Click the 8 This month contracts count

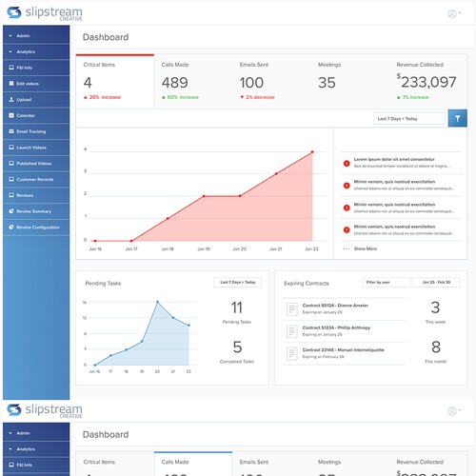click(436, 347)
